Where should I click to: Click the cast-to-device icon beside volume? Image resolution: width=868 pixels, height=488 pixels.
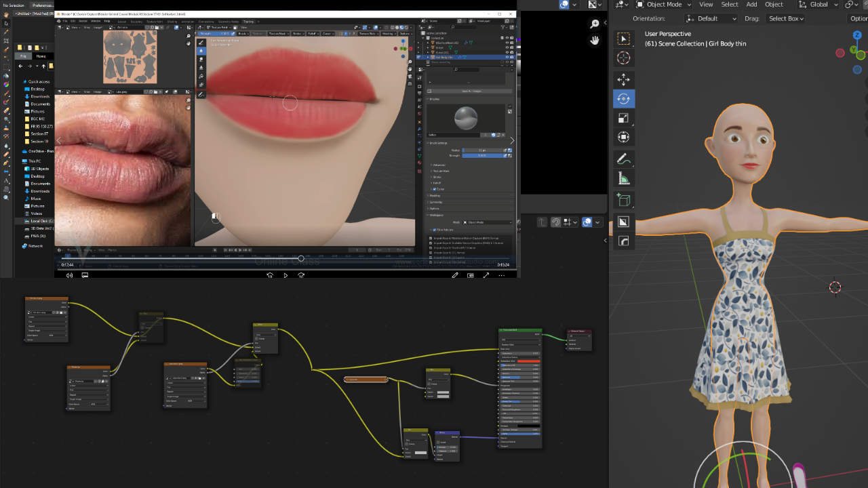click(85, 275)
